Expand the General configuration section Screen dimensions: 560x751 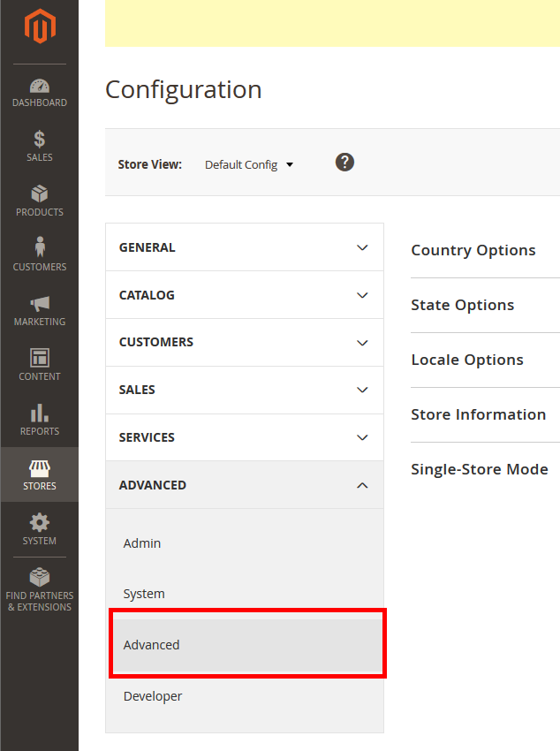(244, 247)
